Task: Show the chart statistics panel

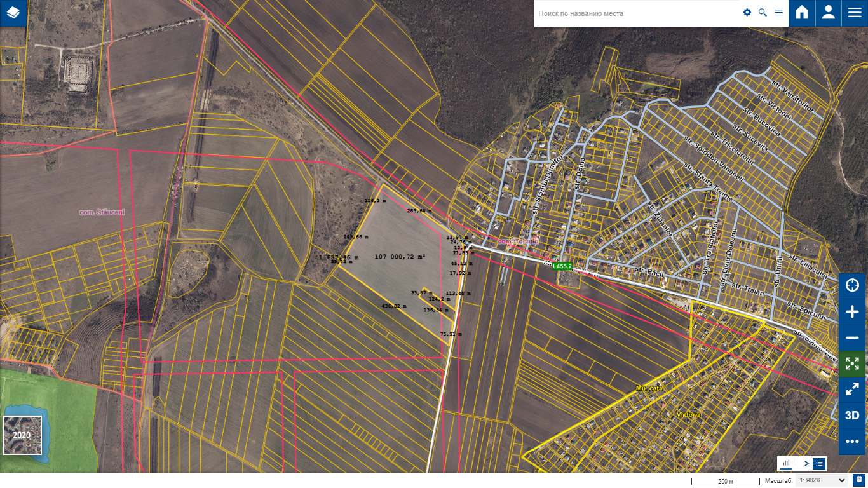Action: coord(787,463)
